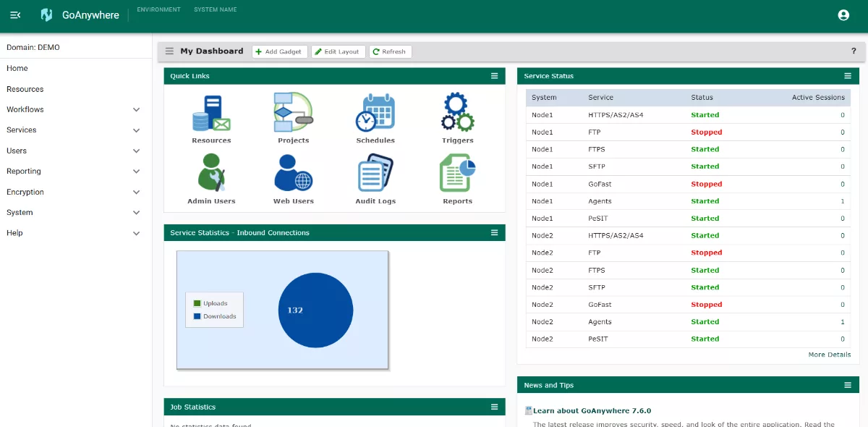Click Started status for Node1 FTPS

tap(705, 150)
